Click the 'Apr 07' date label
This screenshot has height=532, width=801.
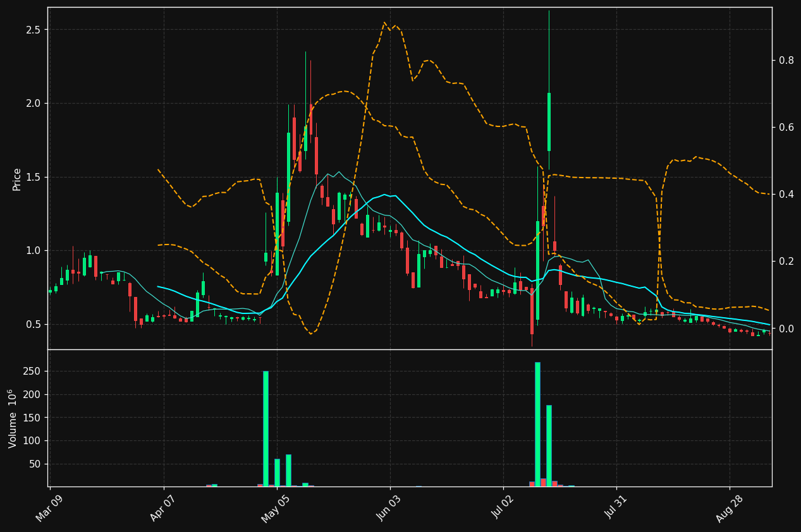pyautogui.click(x=163, y=508)
